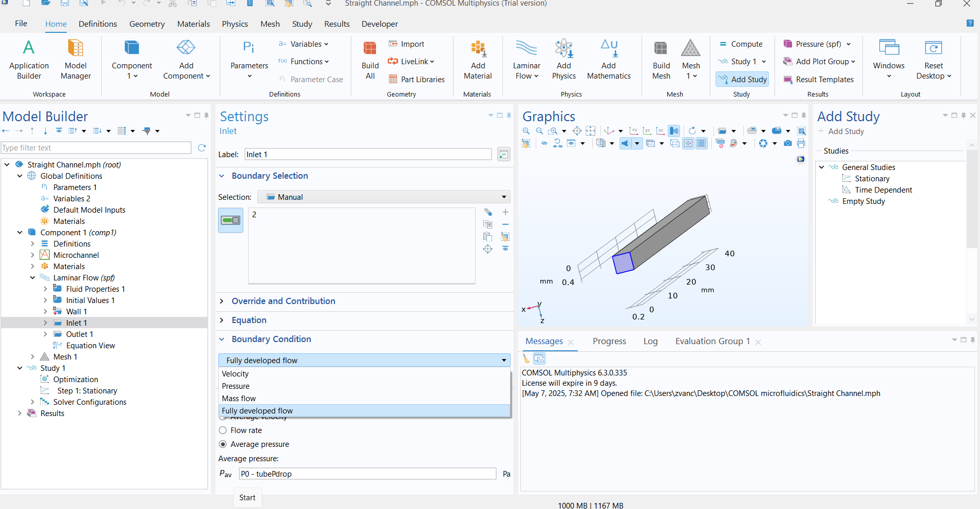Click the Average pressure input field
Screen dimensions: 980x509
367,474
